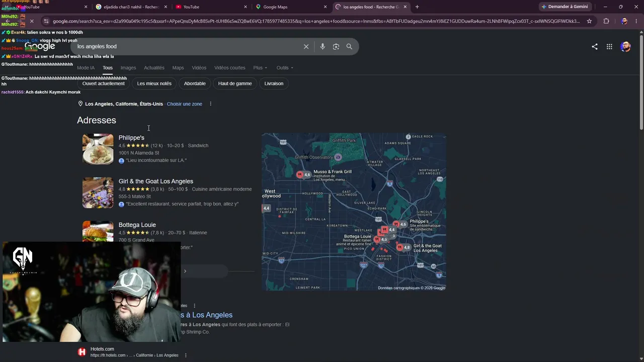Screen dimensions: 644x362
Task: Open the Chrome extensions puzzle icon
Action: point(606,21)
